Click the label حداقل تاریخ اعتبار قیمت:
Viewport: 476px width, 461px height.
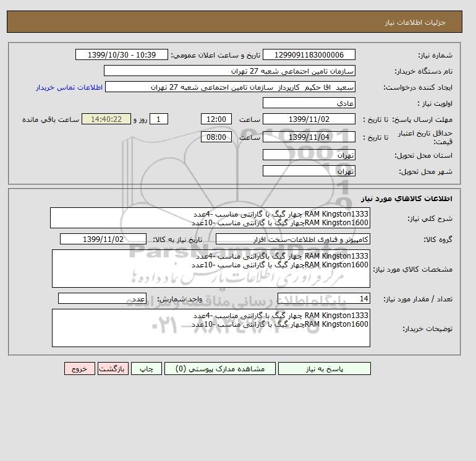[425, 137]
